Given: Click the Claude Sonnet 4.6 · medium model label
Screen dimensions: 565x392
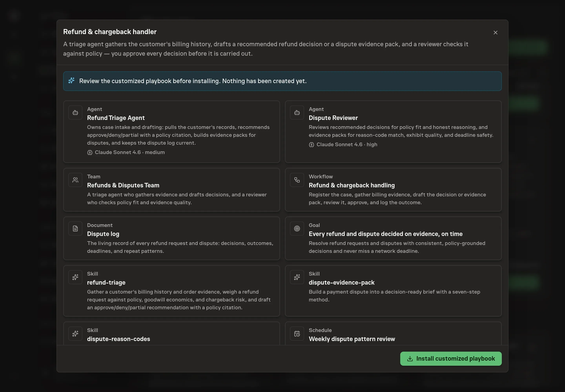Looking at the screenshot, I should (130, 152).
